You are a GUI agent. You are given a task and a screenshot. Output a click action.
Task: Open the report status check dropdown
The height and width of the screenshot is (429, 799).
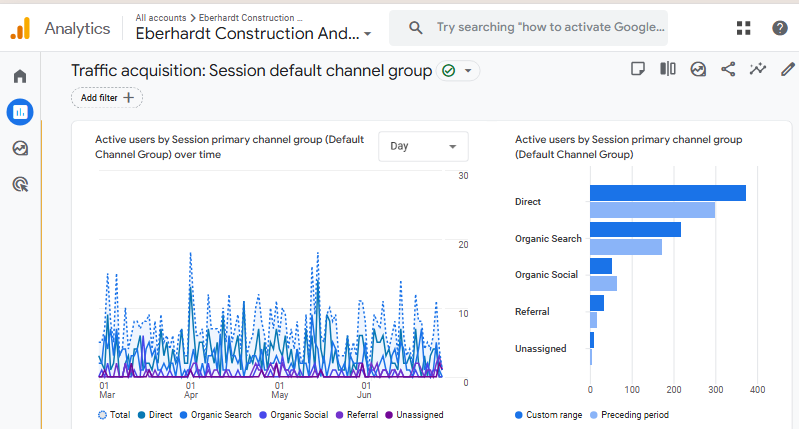point(458,71)
